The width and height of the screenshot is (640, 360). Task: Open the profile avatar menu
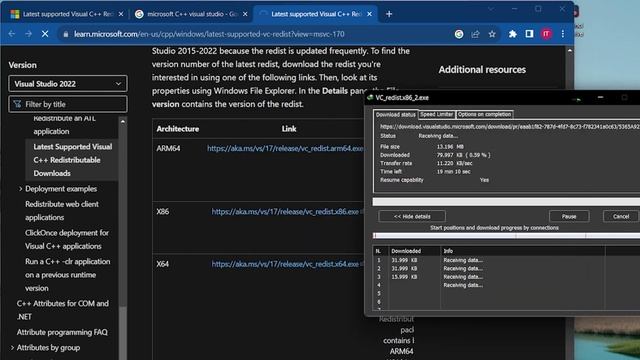[546, 34]
